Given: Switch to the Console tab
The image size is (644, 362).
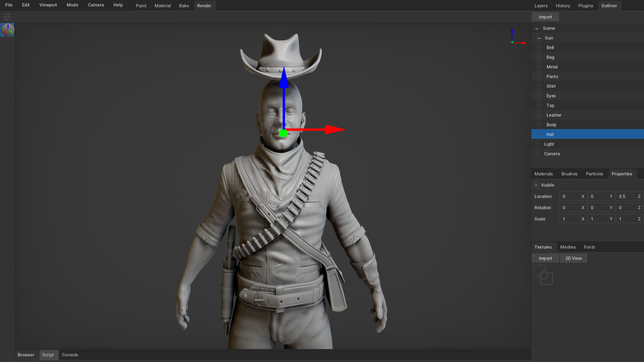Looking at the screenshot, I should (x=70, y=355).
